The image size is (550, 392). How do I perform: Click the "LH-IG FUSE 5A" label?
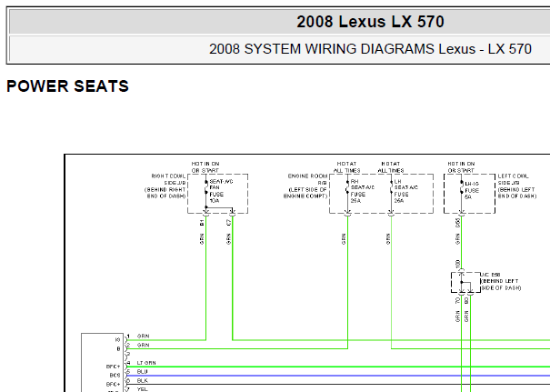tap(472, 190)
